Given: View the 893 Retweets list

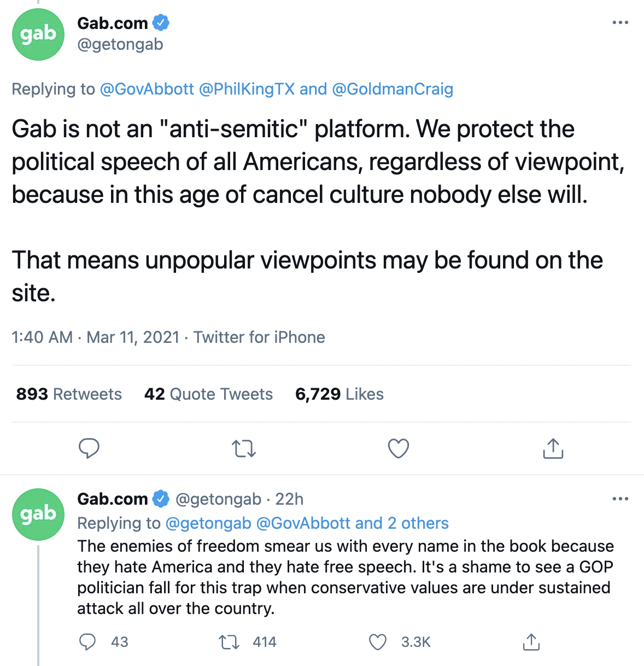Looking at the screenshot, I should point(69,394).
